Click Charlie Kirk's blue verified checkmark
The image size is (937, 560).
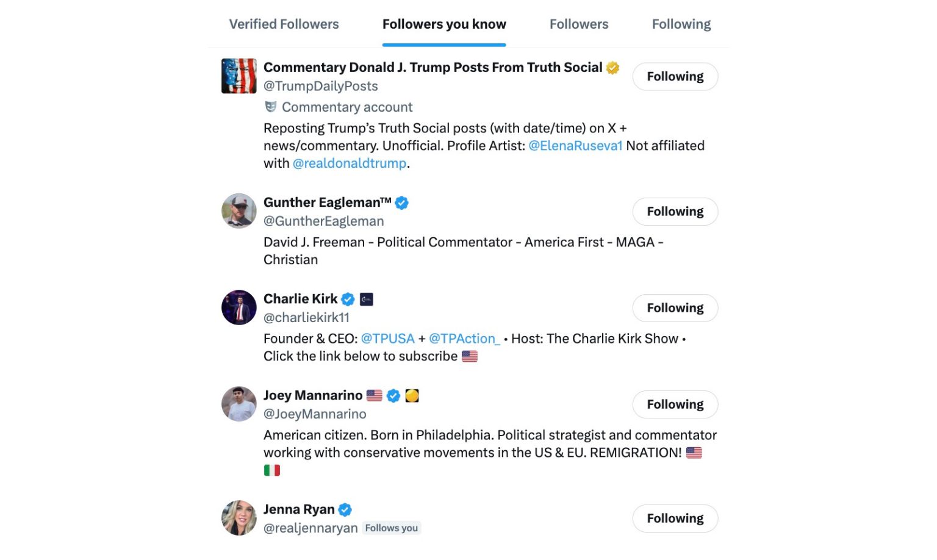point(348,299)
